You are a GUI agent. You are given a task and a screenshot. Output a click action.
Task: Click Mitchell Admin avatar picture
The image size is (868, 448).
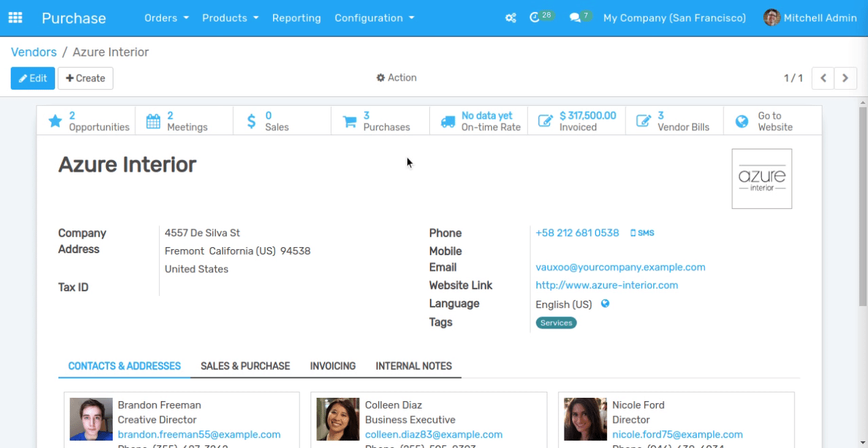pos(772,18)
